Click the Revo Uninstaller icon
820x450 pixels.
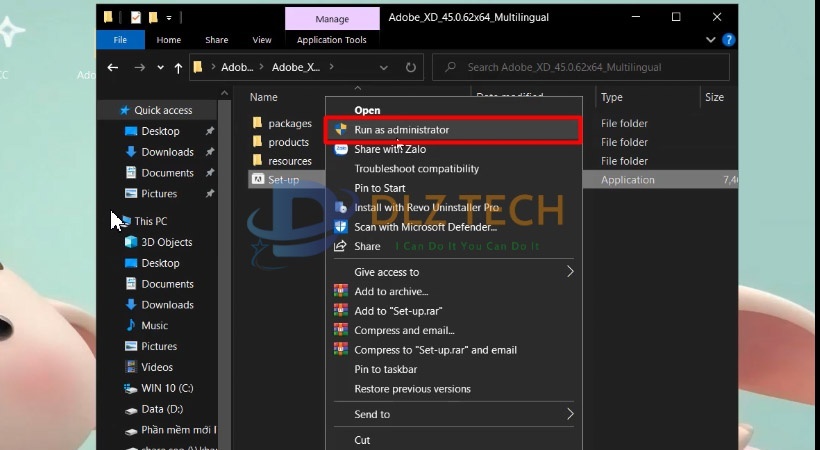click(x=341, y=207)
